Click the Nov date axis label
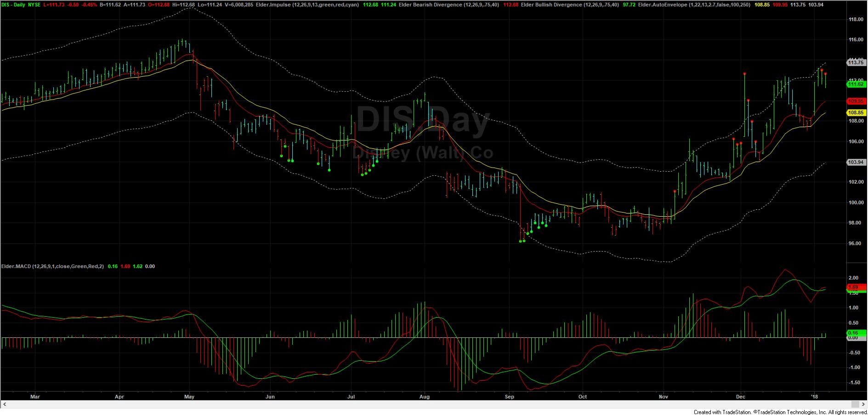Viewport: 868px width, 415px height. 664,396
